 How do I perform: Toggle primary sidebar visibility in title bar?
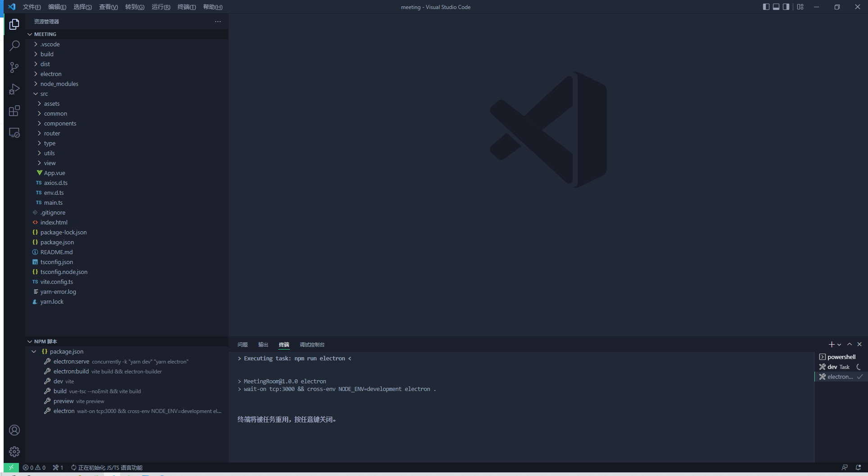coord(766,7)
